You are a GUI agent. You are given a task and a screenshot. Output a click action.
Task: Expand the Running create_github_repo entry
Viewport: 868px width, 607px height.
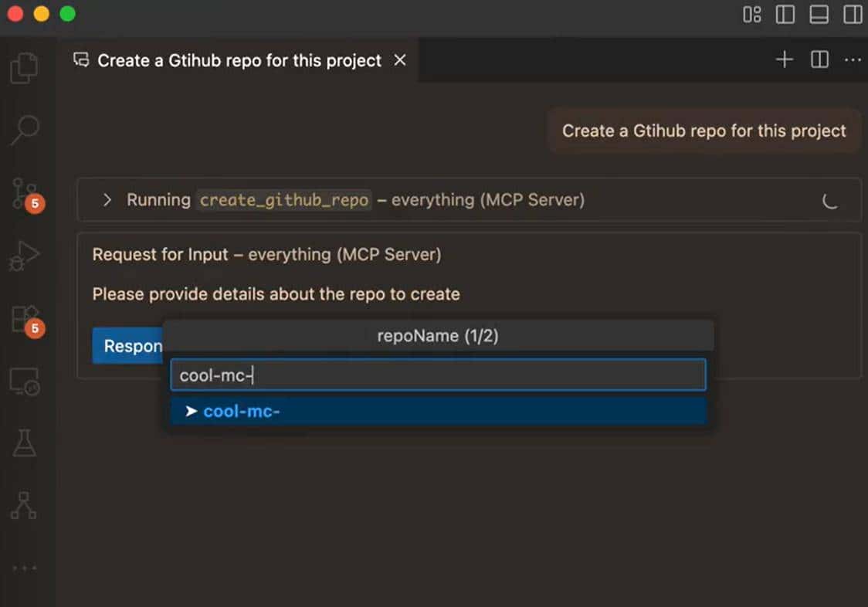pos(107,199)
